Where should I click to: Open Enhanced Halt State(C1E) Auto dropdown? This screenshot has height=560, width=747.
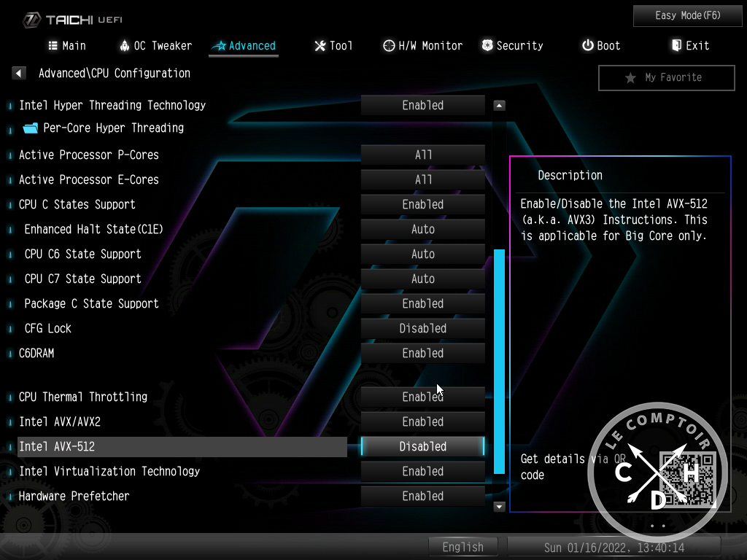422,230
